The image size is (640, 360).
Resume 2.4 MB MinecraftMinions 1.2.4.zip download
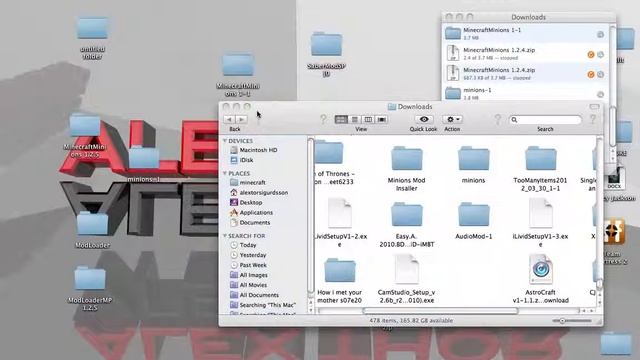point(591,54)
